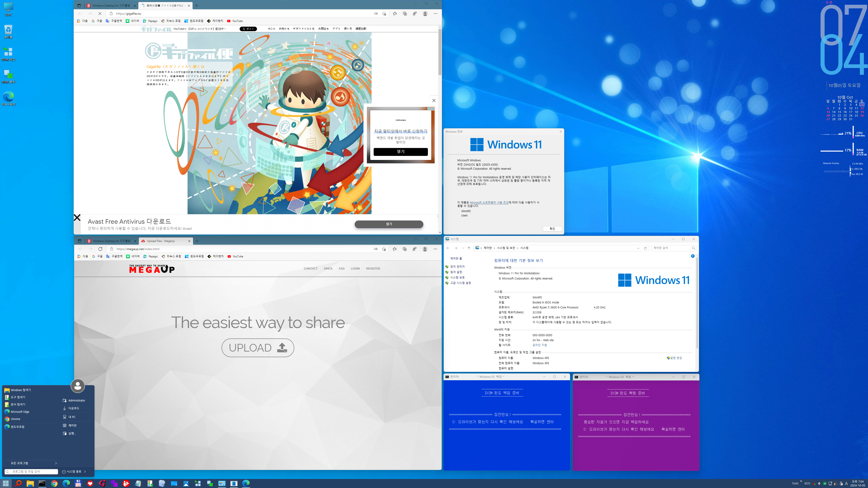The width and height of the screenshot is (868, 488).
Task: Click refresh icon in 시스템 window address bar
Action: (x=645, y=248)
